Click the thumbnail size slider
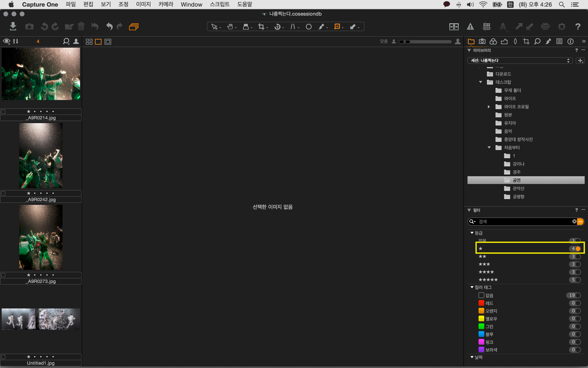The height and width of the screenshot is (368, 588). pos(426,41)
